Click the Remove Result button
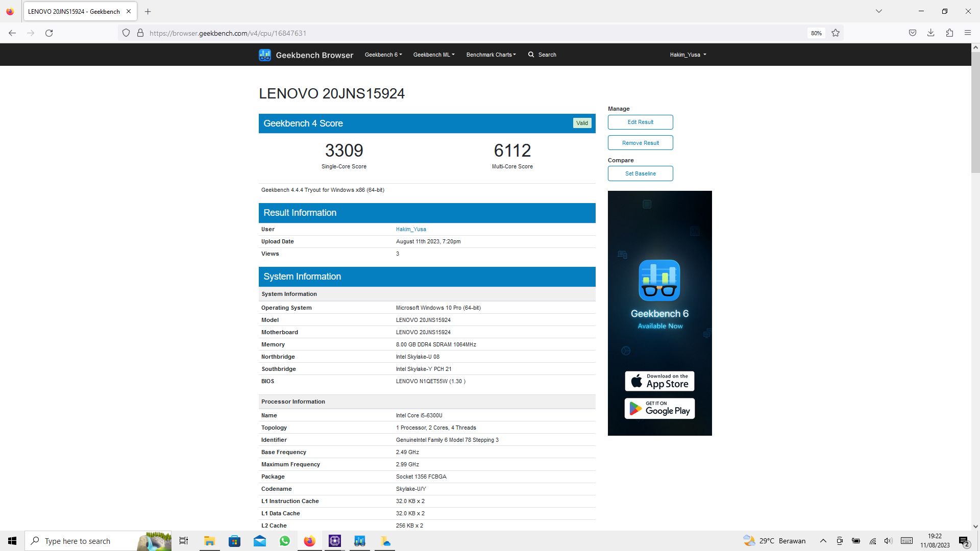 pos(641,143)
